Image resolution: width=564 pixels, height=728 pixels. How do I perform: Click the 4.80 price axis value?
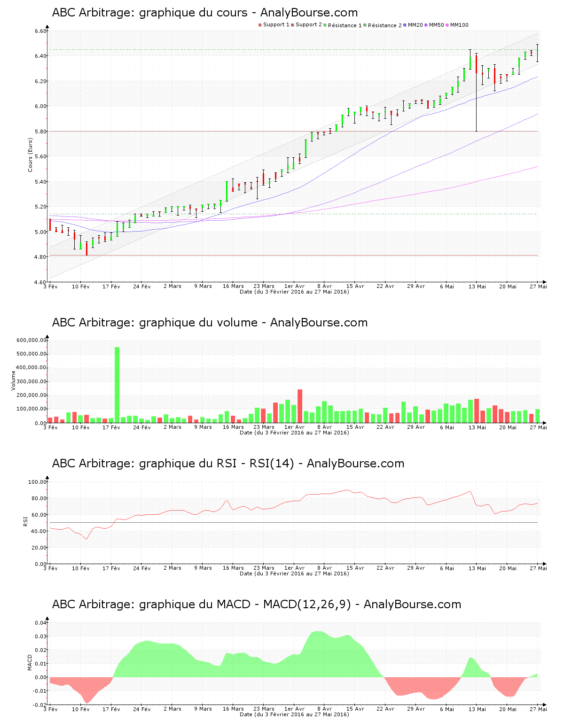coord(40,257)
